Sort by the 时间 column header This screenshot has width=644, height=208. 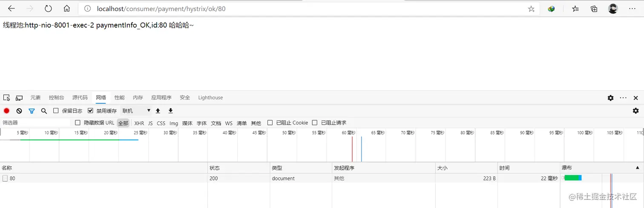(529, 168)
